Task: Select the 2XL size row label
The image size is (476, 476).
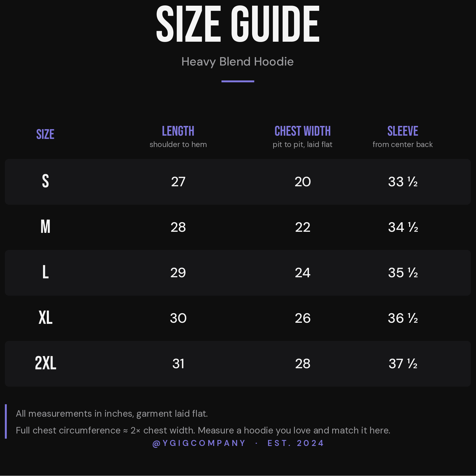Action: (x=45, y=363)
